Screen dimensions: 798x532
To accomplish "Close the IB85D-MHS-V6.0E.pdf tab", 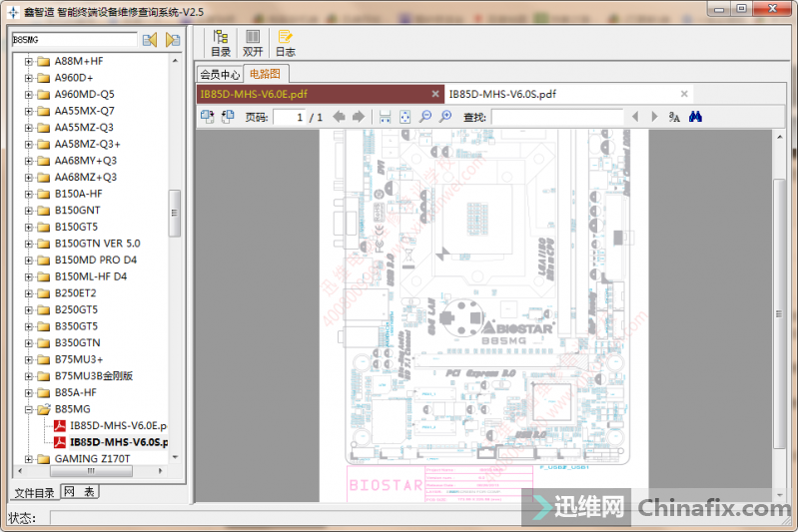I will pyautogui.click(x=435, y=94).
